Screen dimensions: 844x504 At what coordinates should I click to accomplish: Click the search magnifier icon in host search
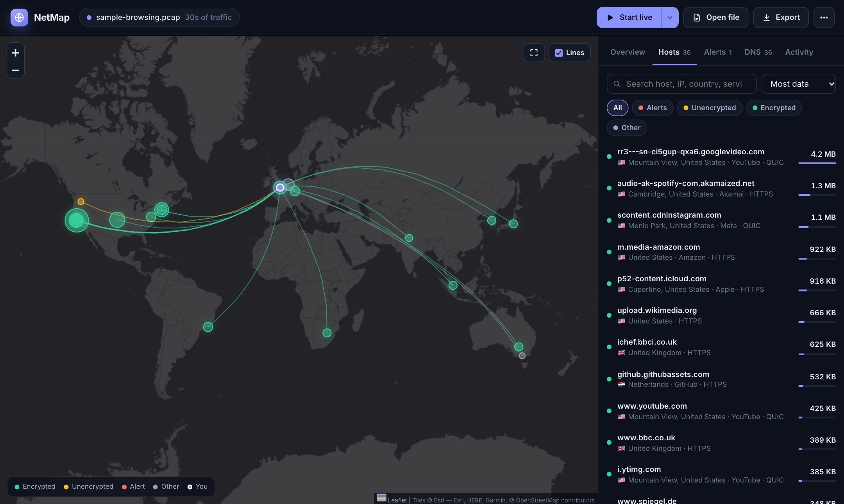tap(617, 84)
